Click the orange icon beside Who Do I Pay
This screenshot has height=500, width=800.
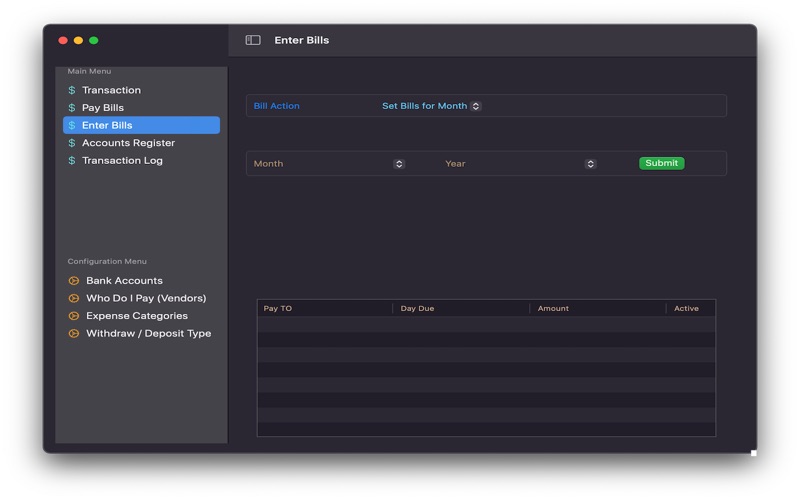point(74,298)
